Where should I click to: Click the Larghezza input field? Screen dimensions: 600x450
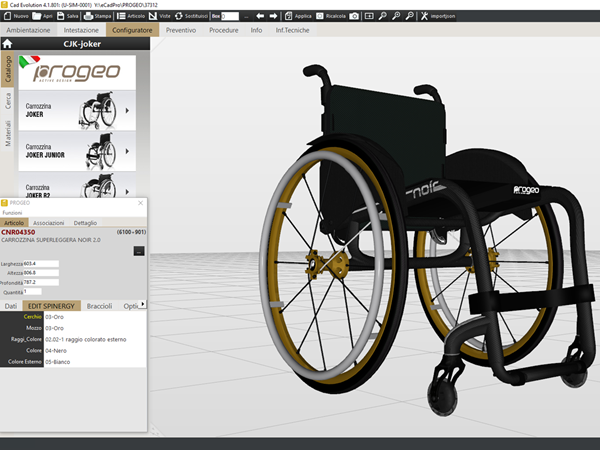point(41,264)
